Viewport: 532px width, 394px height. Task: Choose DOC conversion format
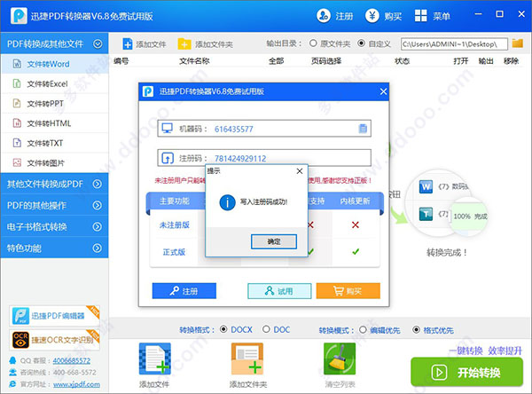click(x=266, y=329)
